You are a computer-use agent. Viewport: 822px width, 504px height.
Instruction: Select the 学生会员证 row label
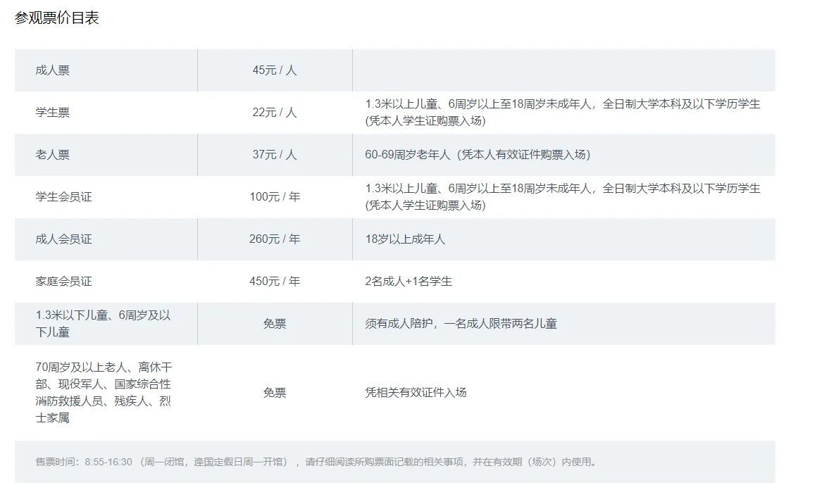pyautogui.click(x=63, y=197)
